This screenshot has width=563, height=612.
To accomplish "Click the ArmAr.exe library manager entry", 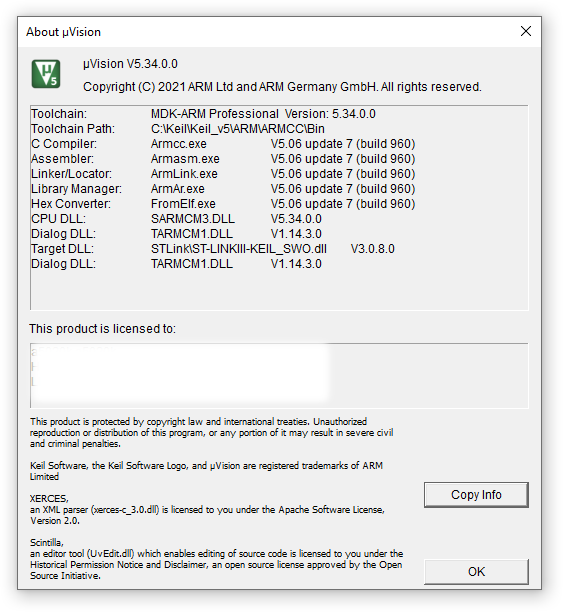I will 178,189.
